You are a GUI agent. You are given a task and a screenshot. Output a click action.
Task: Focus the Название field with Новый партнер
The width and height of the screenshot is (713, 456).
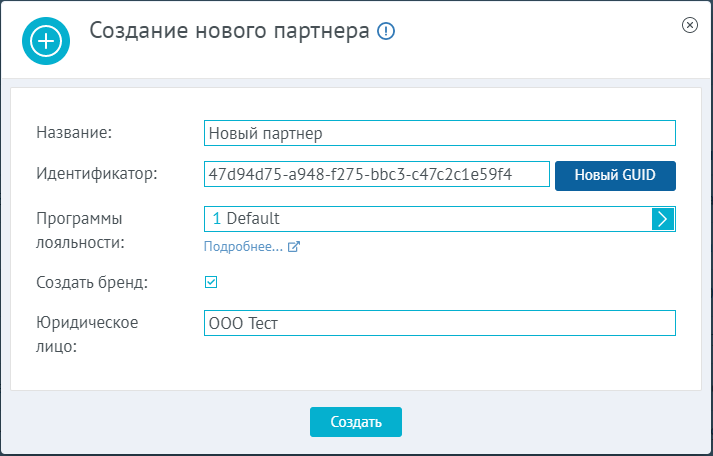coord(440,133)
